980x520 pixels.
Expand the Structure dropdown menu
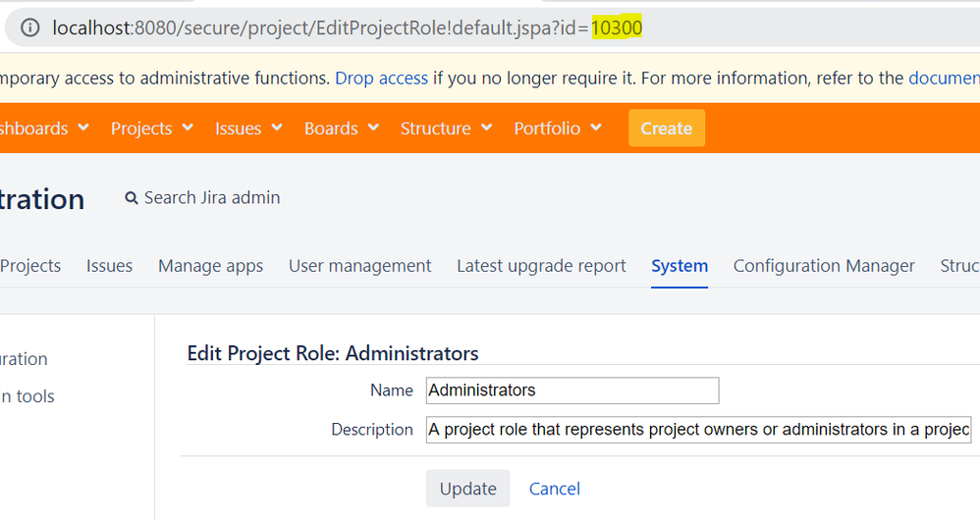coord(446,128)
